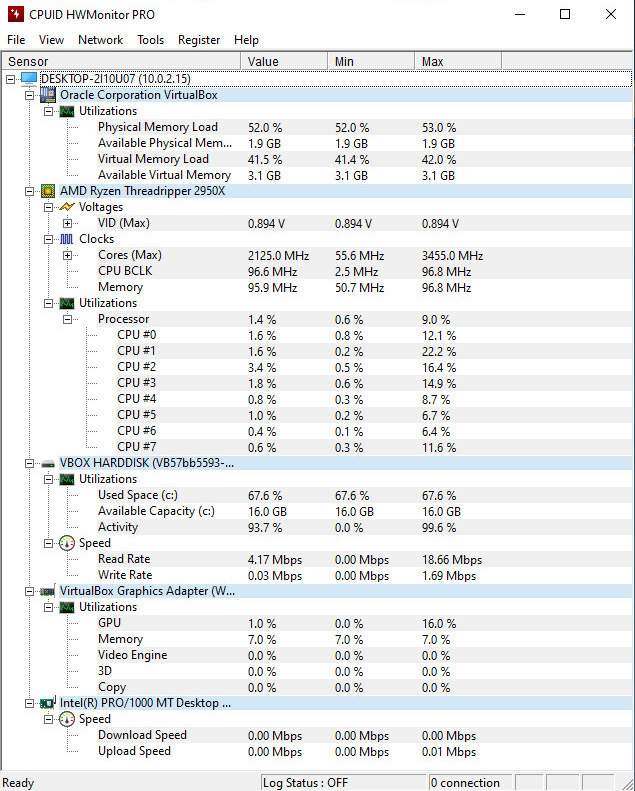Click the Intel PRO/1000 network adapter icon
The height and width of the screenshot is (791, 635).
tap(47, 703)
